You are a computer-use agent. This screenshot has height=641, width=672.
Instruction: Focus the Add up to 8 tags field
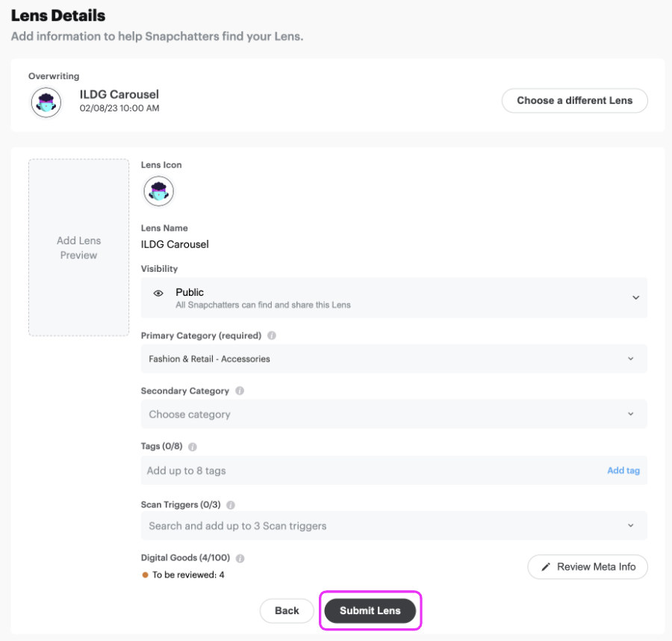[x=366, y=471]
